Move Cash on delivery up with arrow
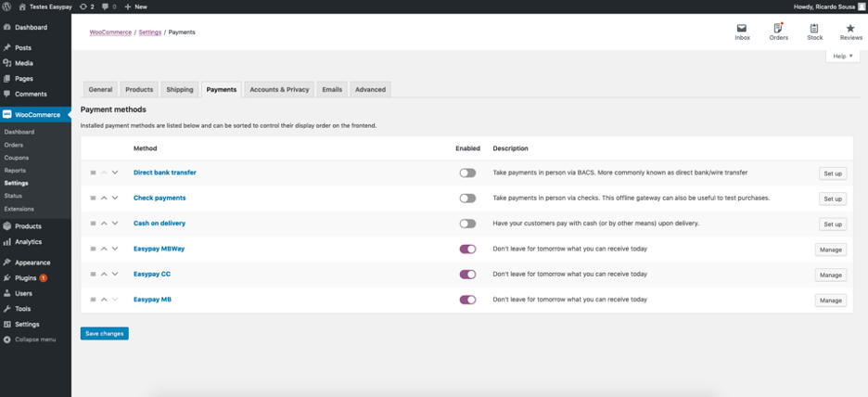 click(x=104, y=224)
